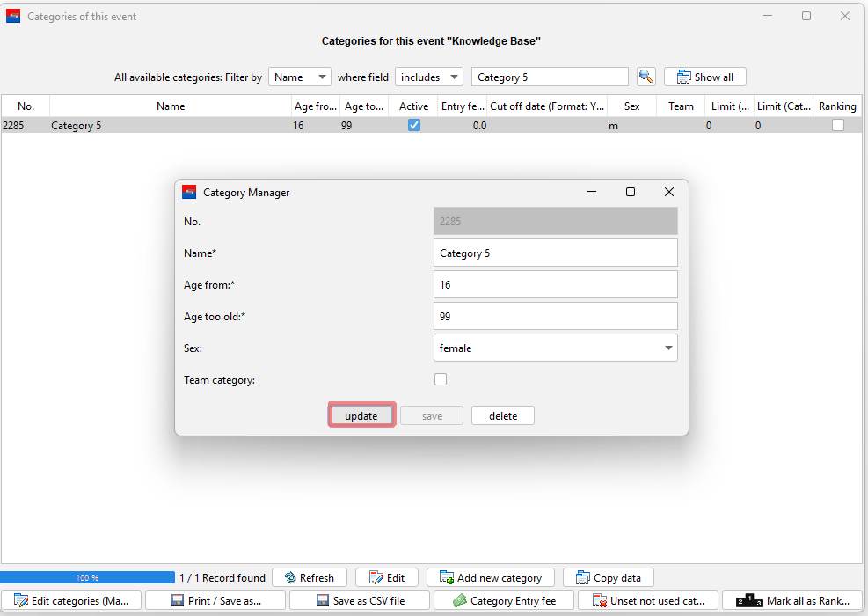Click the Show all button
The height and width of the screenshot is (616, 868).
704,77
